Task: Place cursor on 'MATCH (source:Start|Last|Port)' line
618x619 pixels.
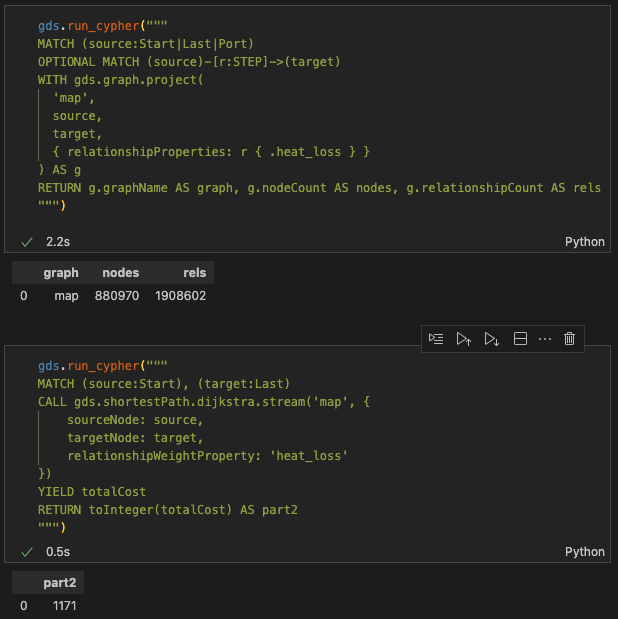Action: coord(146,44)
